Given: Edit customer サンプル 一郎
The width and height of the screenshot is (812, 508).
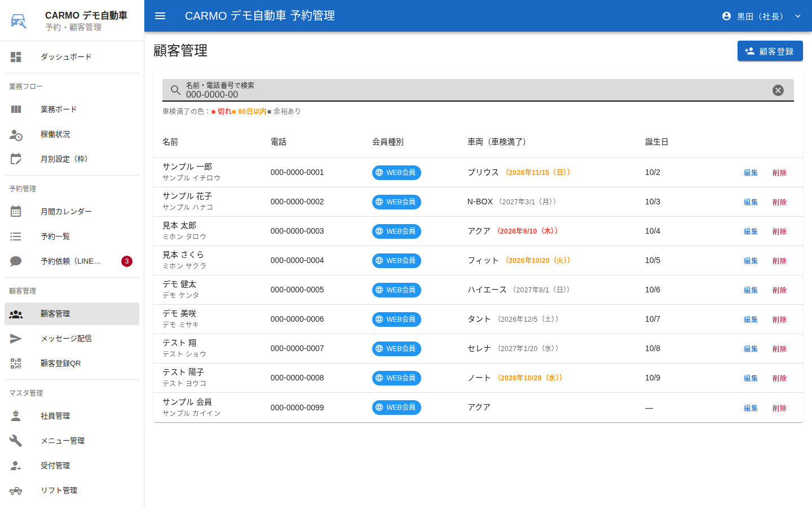Looking at the screenshot, I should (x=751, y=173).
